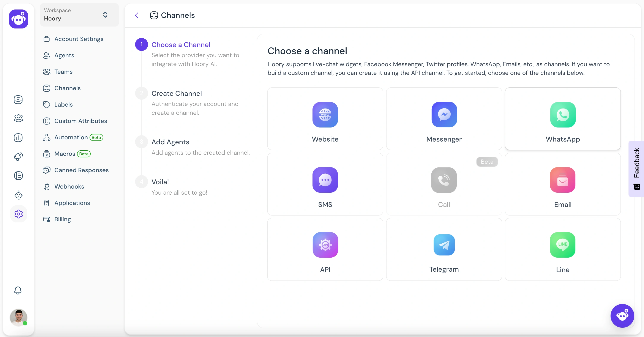644x337 pixels.
Task: Select the SMS channel icon
Action: (325, 180)
